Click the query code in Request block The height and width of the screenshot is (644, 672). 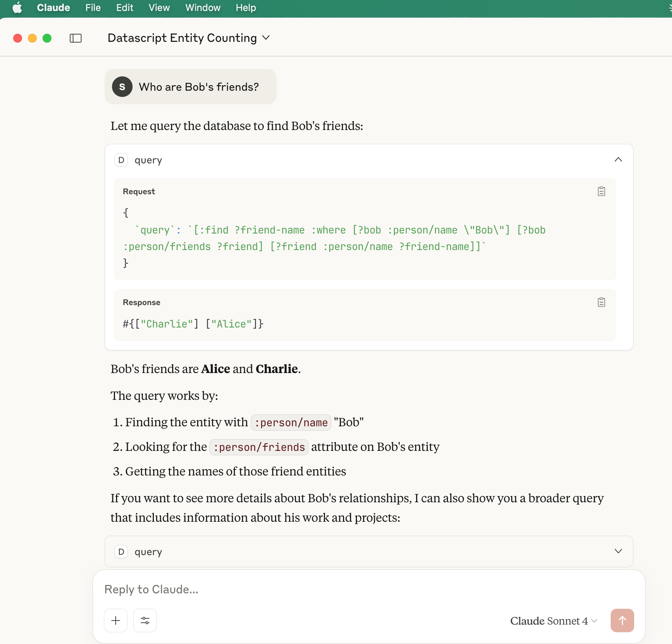pos(334,238)
